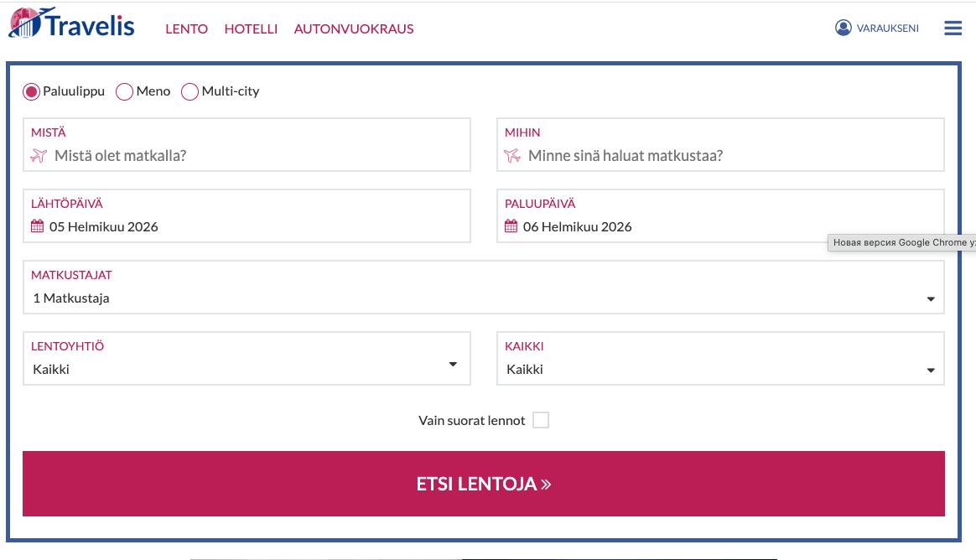Click the departure plane icon in Mistä
This screenshot has width=976, height=560.
click(39, 156)
